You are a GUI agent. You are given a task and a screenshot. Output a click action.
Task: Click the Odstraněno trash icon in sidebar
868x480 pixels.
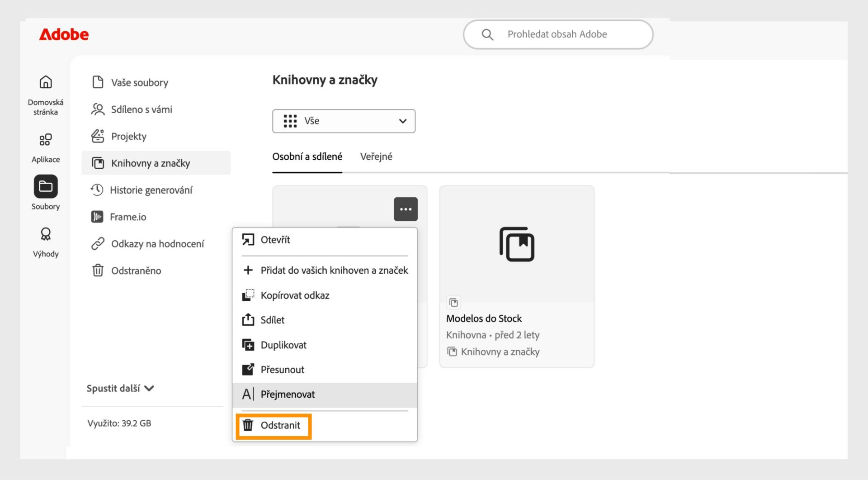point(98,270)
